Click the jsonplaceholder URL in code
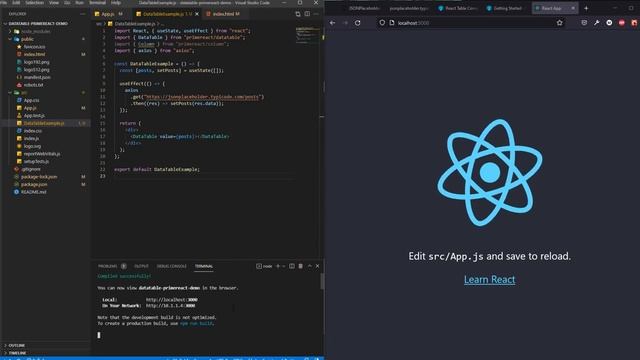This screenshot has width=640, height=360. 202,97
